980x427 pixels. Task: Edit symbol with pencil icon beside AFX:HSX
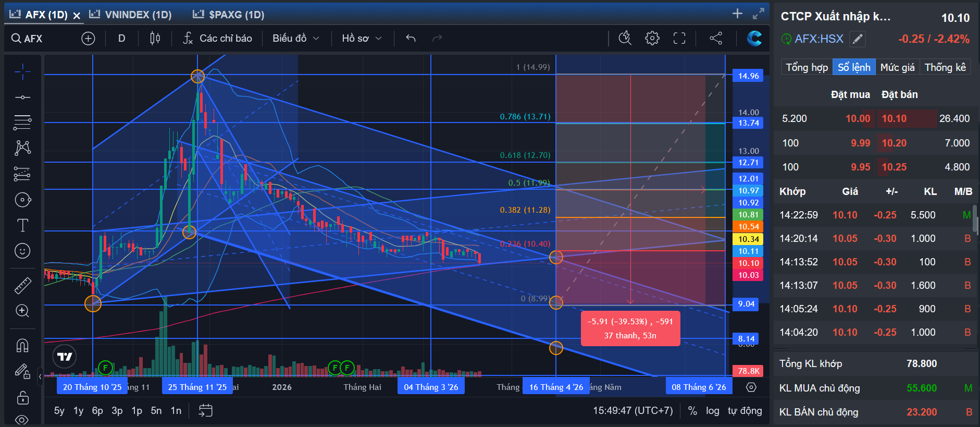click(x=858, y=39)
